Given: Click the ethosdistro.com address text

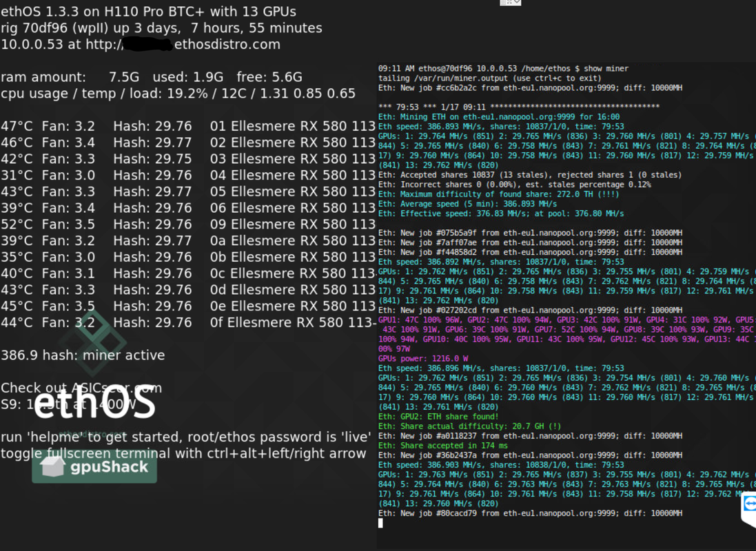Looking at the screenshot, I should pyautogui.click(x=227, y=44).
